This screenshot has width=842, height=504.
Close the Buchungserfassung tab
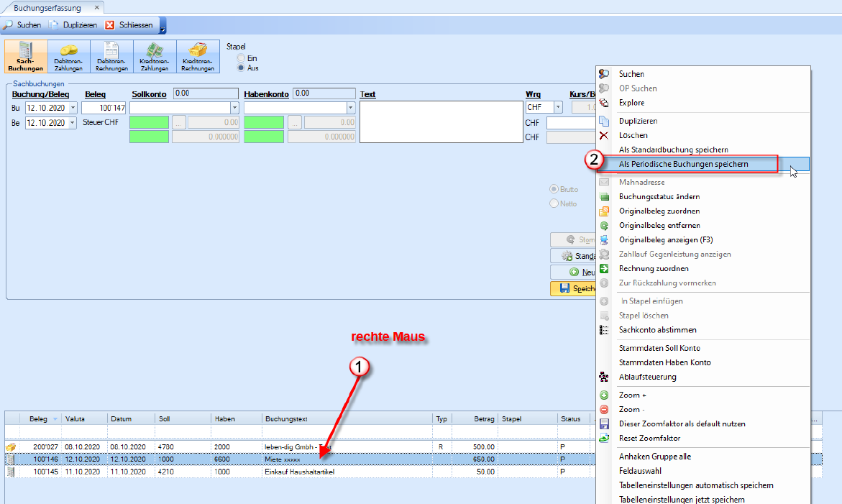96,7
